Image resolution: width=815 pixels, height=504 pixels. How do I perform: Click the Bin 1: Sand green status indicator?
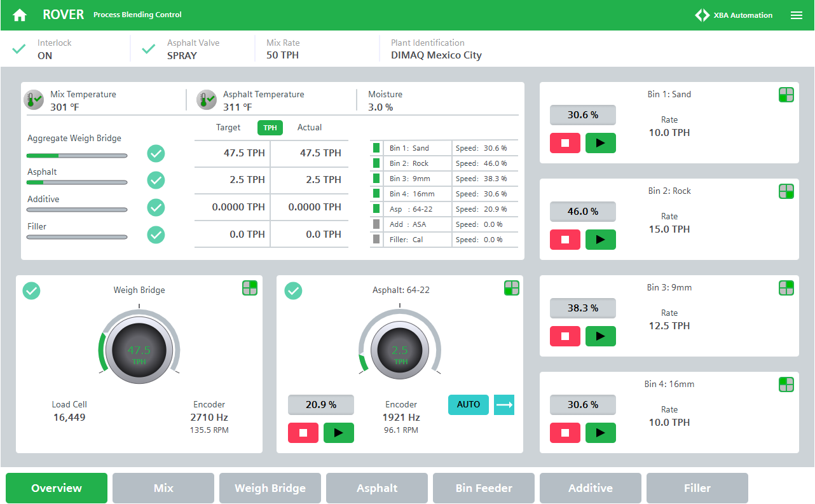376,148
